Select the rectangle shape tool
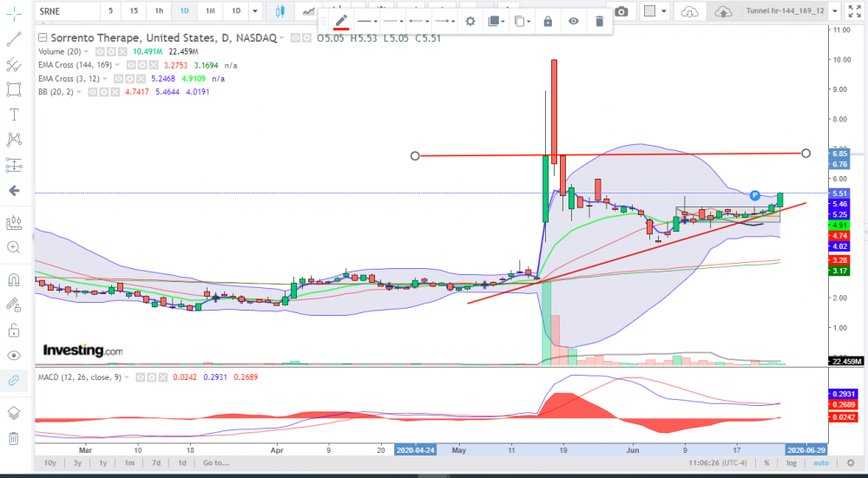 14,89
